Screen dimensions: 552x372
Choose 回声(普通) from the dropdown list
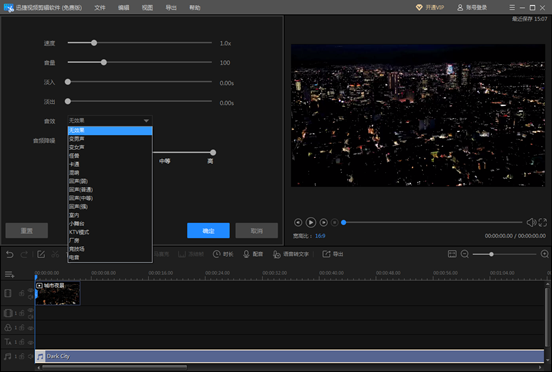point(110,190)
